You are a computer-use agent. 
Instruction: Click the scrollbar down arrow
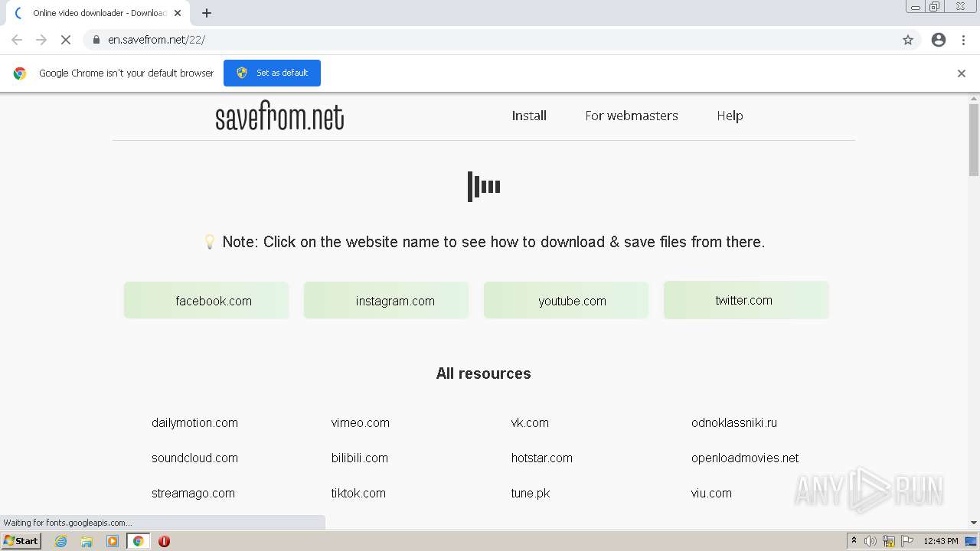click(x=974, y=523)
